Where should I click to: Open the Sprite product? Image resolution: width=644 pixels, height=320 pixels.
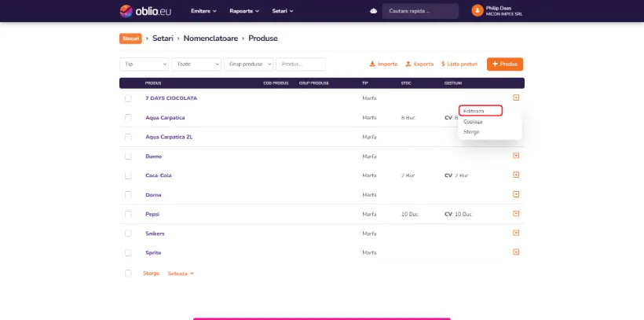(153, 253)
